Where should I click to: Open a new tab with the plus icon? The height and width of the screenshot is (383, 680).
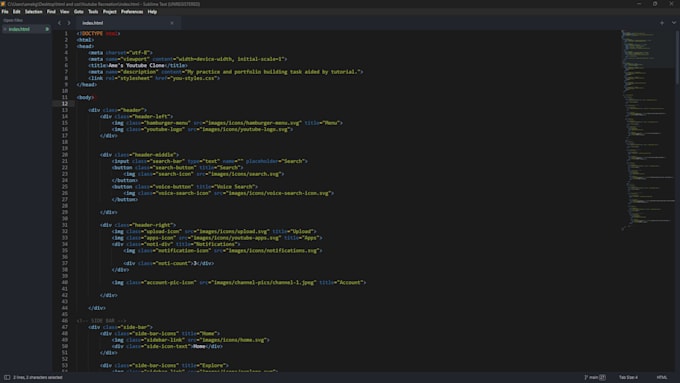coord(662,23)
